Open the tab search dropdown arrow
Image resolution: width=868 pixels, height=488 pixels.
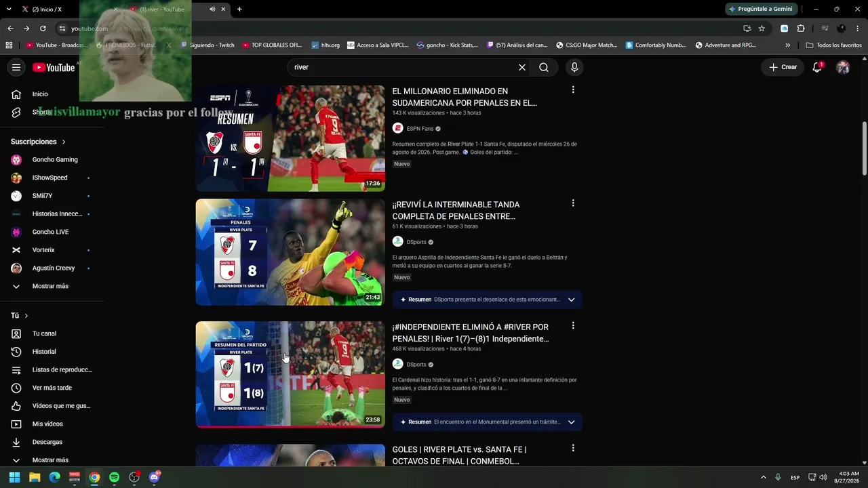click(8, 9)
